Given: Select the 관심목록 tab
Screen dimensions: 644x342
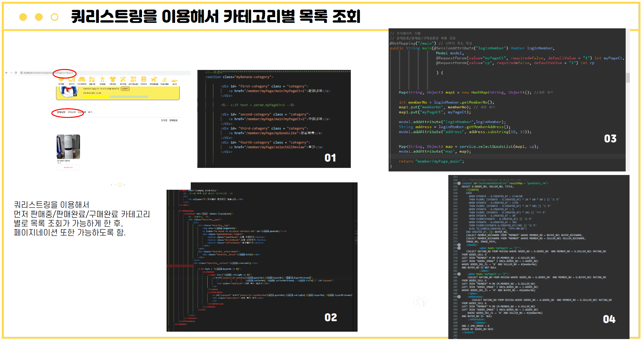Looking at the screenshot, I should (81, 112).
